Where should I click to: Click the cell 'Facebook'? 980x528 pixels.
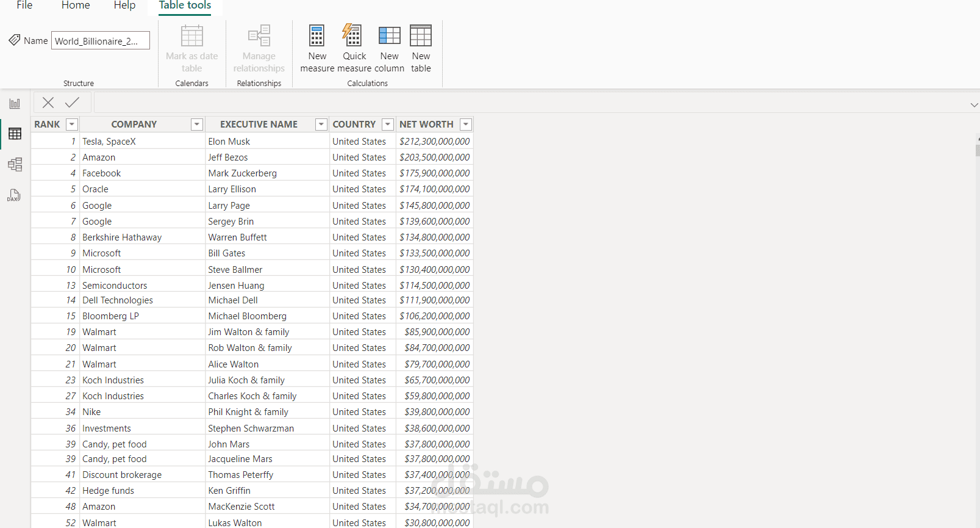pyautogui.click(x=142, y=173)
